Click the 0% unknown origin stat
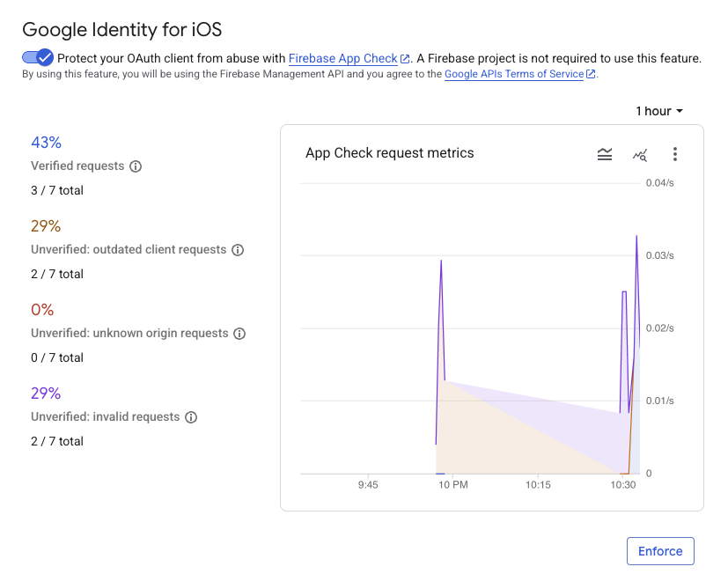The height and width of the screenshot is (574, 728). click(x=44, y=309)
